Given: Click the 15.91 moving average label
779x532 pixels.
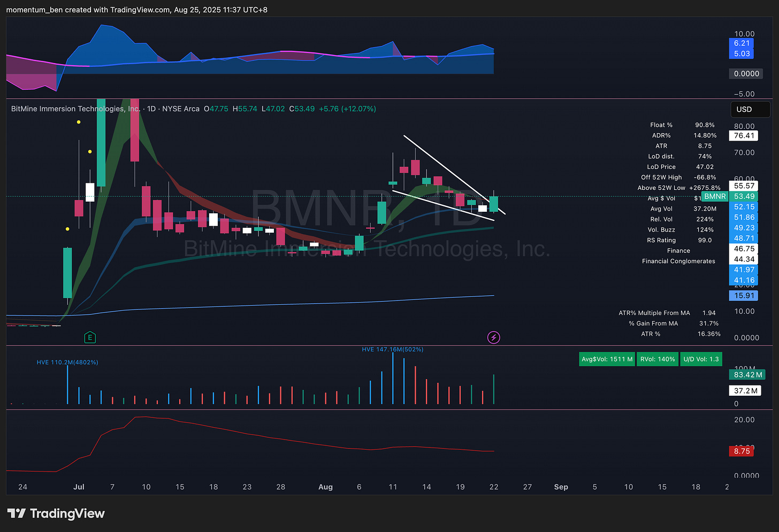Looking at the screenshot, I should pyautogui.click(x=744, y=296).
